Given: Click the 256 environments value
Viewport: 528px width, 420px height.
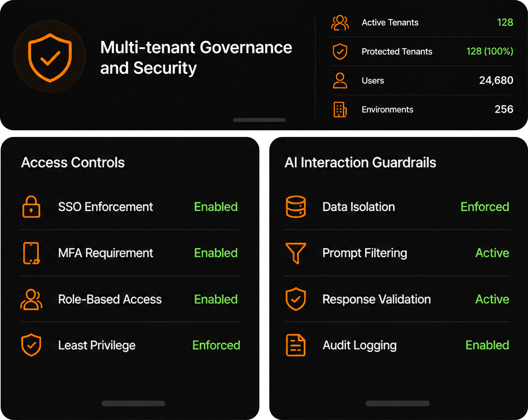Looking at the screenshot, I should click(504, 109).
